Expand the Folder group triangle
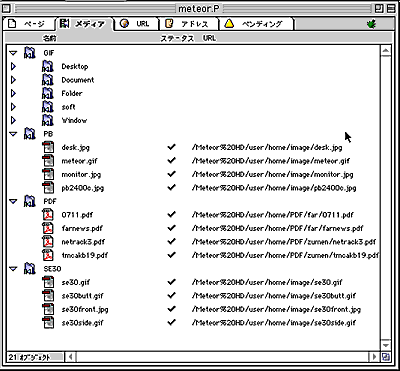 13,93
